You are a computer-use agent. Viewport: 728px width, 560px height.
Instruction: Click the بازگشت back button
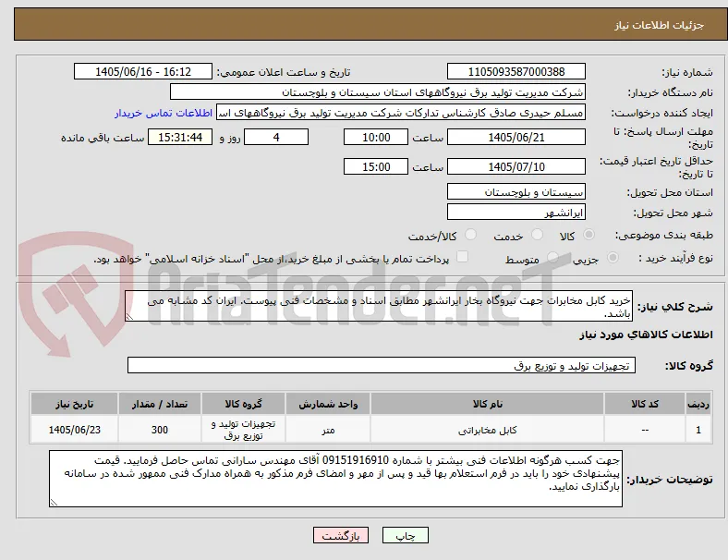click(341, 535)
